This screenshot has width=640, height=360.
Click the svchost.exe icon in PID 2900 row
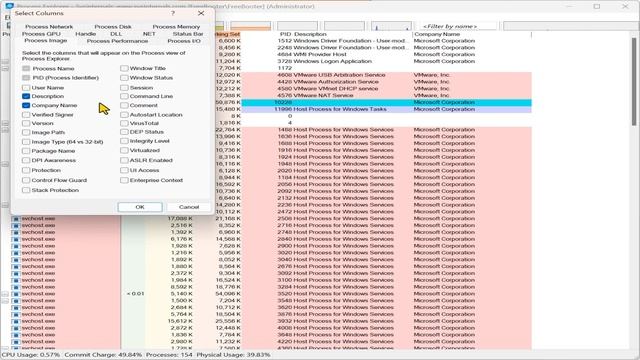(16, 246)
